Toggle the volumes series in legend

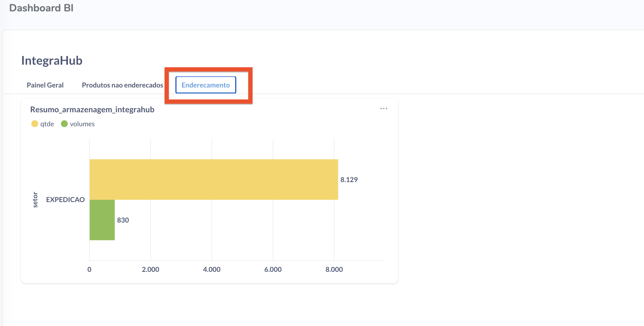(78, 124)
